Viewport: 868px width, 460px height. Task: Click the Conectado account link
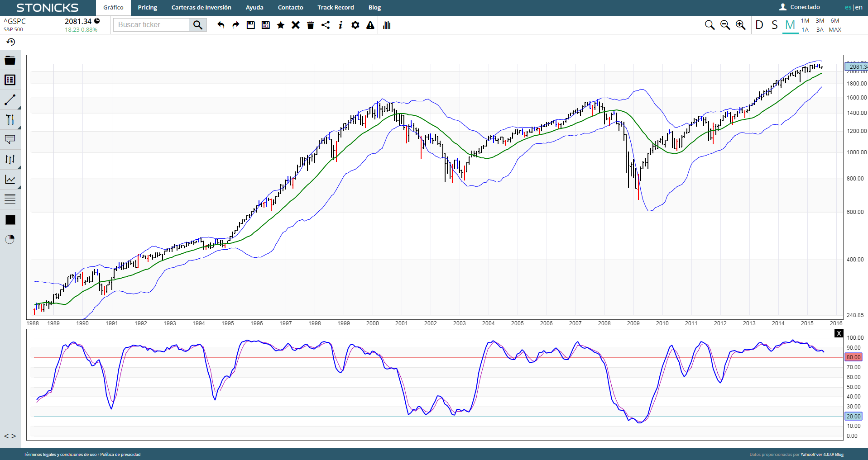(805, 7)
